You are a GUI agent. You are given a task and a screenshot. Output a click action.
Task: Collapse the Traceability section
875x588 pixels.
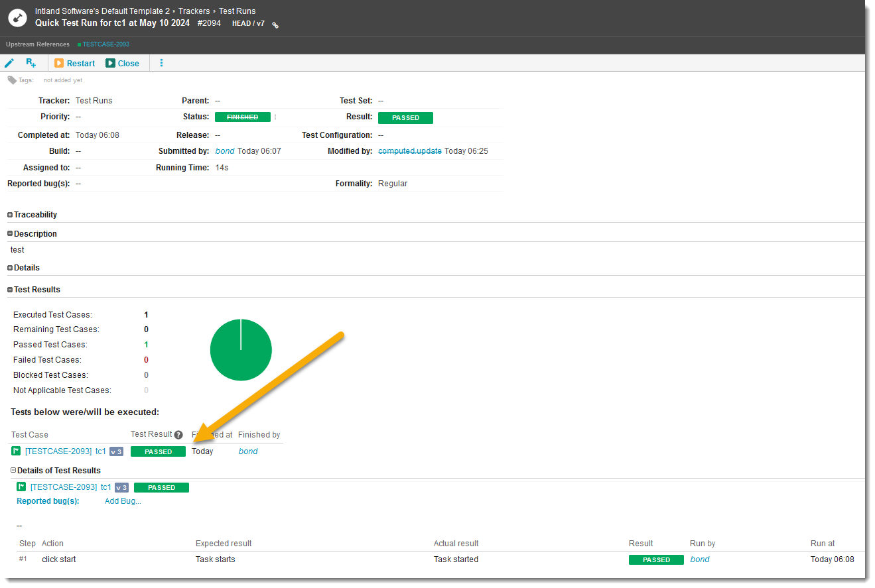(9, 214)
